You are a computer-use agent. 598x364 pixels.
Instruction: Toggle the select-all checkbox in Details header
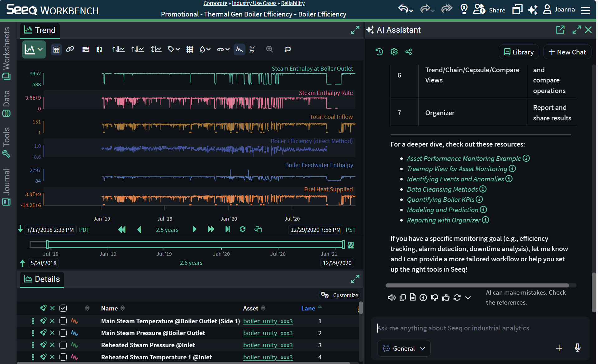tap(63, 308)
